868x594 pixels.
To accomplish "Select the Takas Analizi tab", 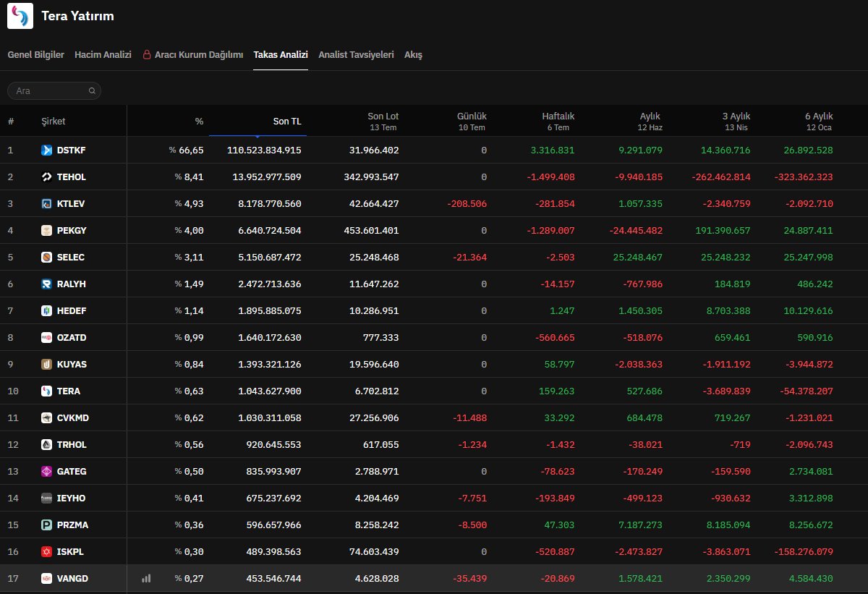I will click(x=281, y=55).
